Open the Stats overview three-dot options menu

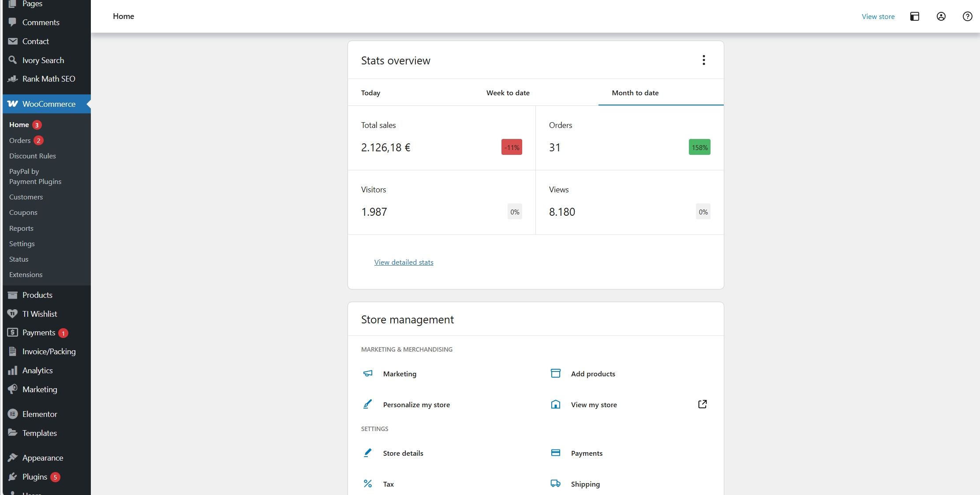pos(703,60)
